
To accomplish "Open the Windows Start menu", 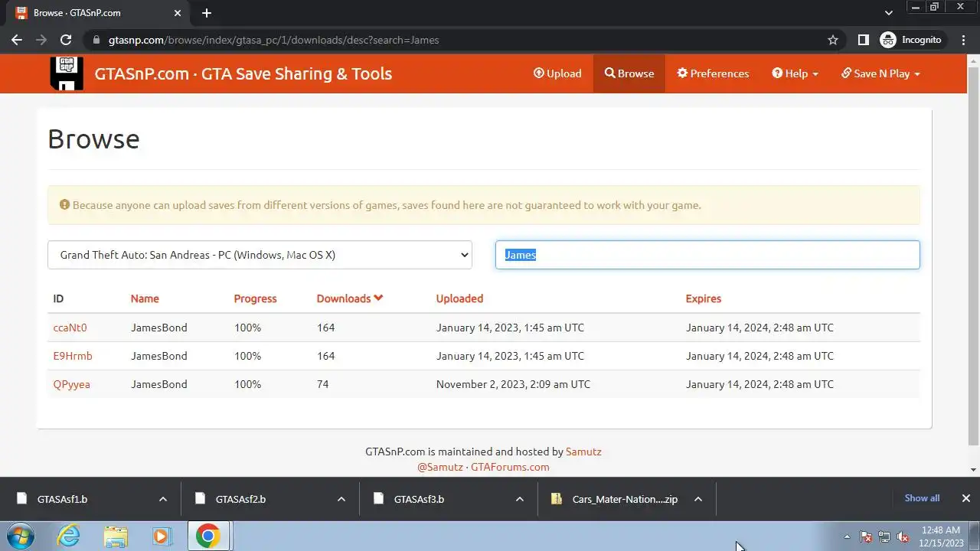I will pos(20,536).
